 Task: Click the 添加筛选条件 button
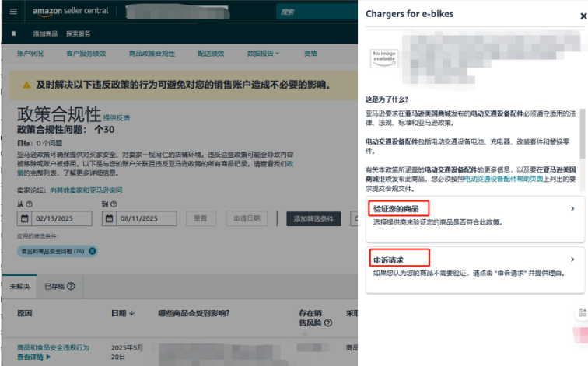coord(313,219)
